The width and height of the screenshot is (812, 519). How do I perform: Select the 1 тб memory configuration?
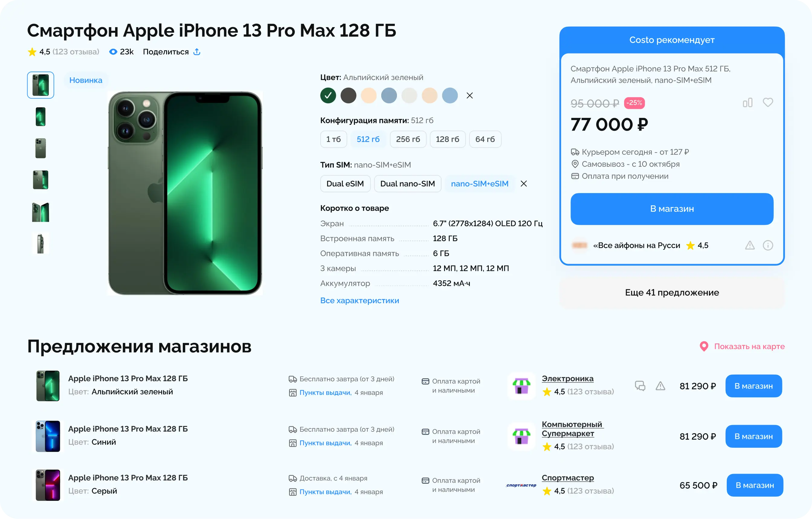pyautogui.click(x=333, y=139)
